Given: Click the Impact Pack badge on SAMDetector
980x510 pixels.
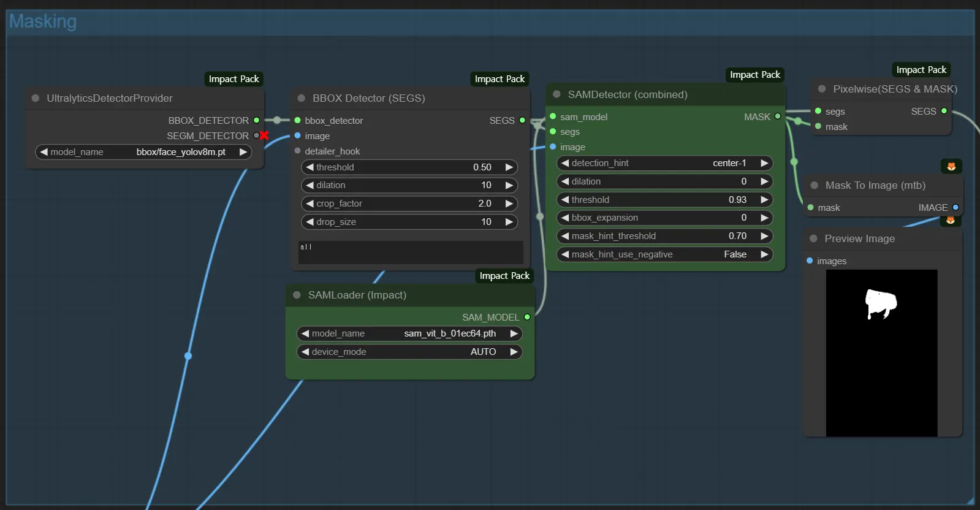Looking at the screenshot, I should 755,75.
